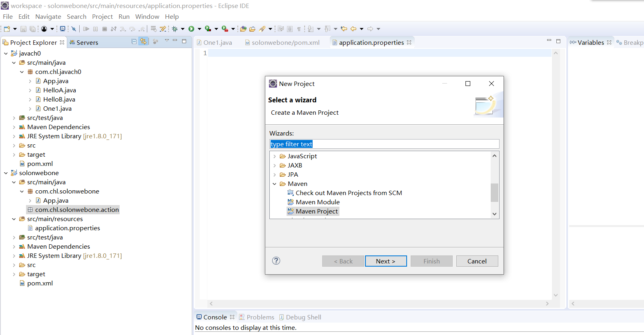Click the New wizard toolbar icon
The height and width of the screenshot is (335, 644).
pyautogui.click(x=7, y=29)
